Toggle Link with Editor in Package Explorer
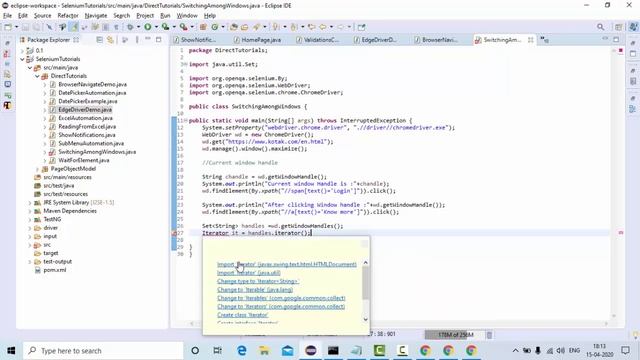This screenshot has height=360, width=640. click(110, 40)
